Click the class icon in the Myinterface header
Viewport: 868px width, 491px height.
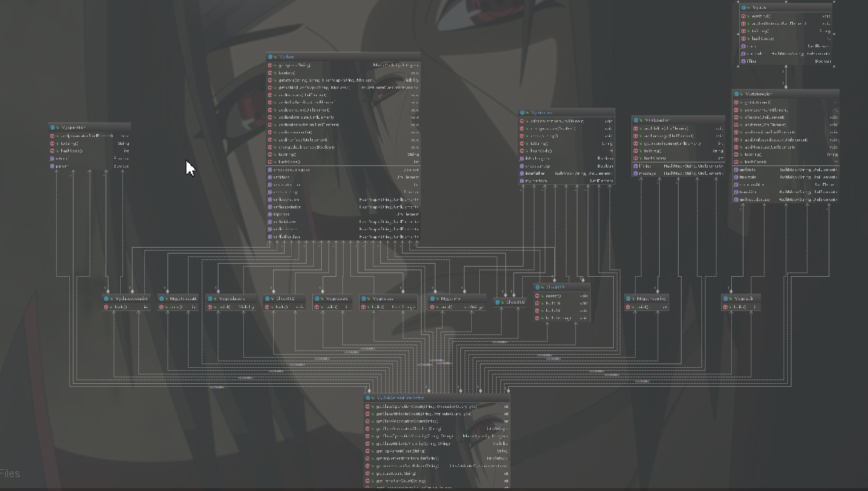point(523,112)
